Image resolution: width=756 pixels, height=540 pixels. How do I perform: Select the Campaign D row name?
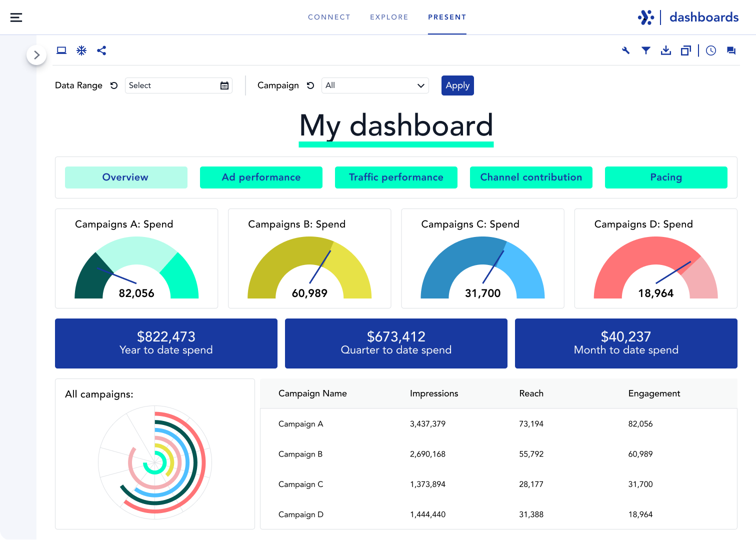[x=300, y=514]
